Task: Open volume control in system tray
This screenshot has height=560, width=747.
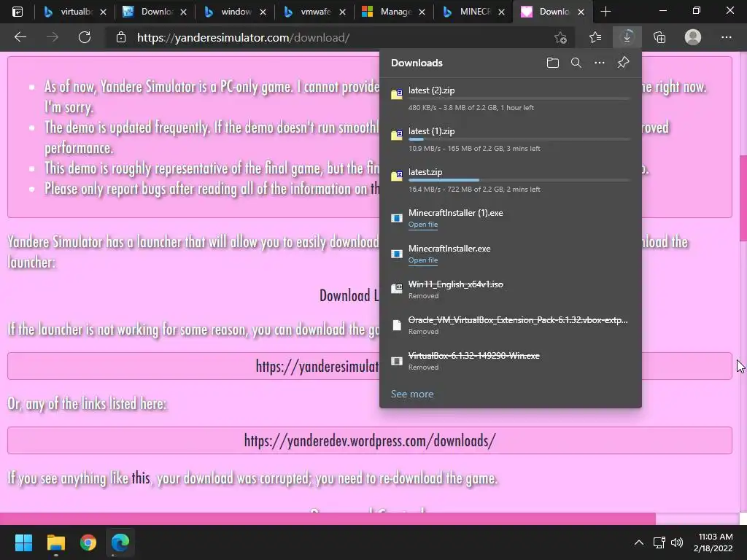Action: (x=676, y=542)
